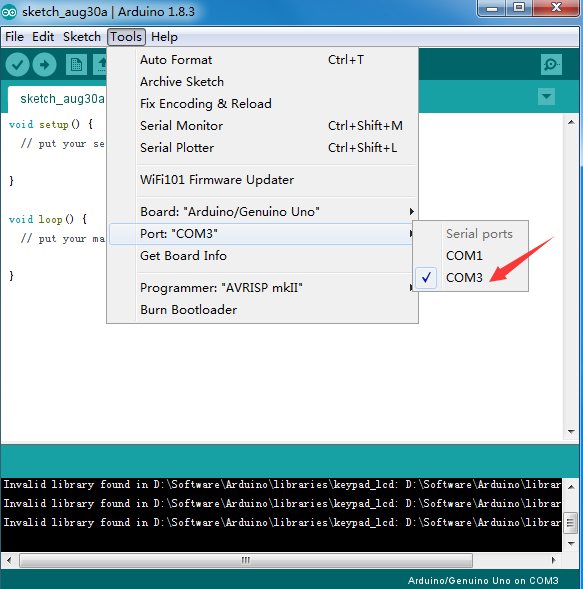Screen dimensions: 583x589
Task: Open the Serial Monitor magnifier icon
Action: click(x=551, y=65)
